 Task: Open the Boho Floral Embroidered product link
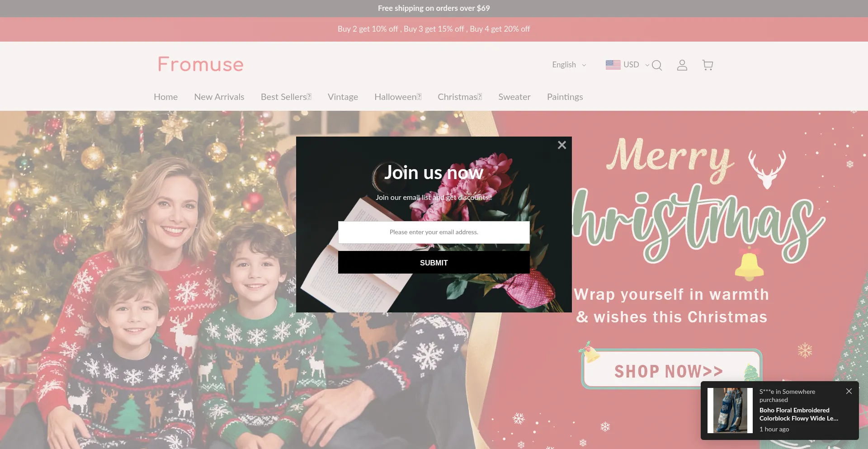coord(799,414)
